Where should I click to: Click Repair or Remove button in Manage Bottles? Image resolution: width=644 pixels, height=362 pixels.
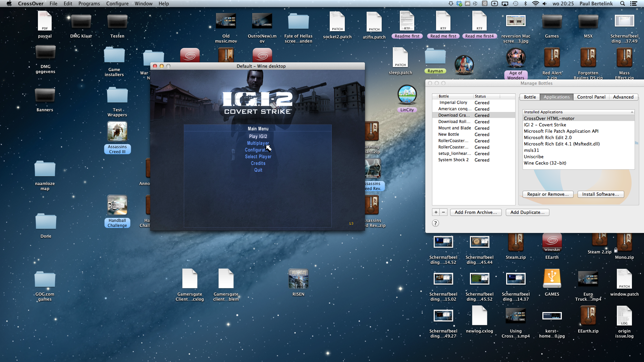tap(548, 194)
